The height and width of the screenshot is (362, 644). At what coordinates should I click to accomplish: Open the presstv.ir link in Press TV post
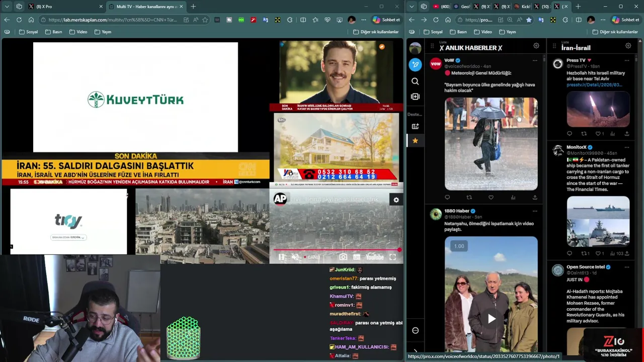(x=594, y=85)
